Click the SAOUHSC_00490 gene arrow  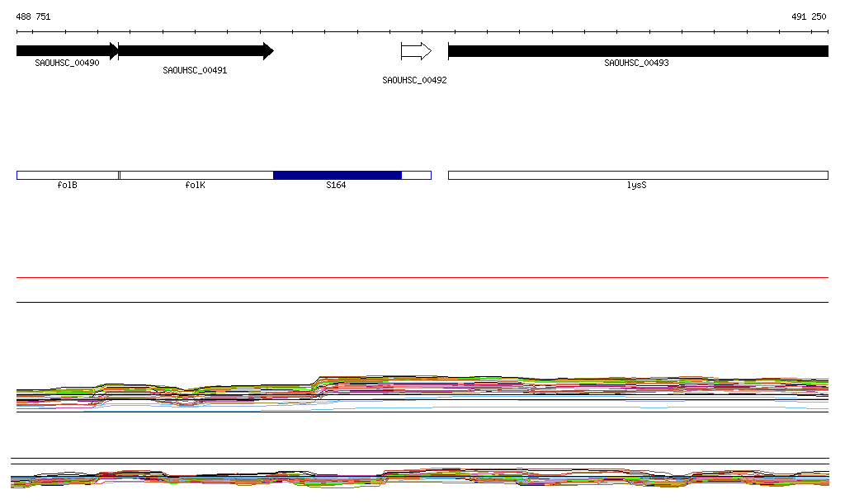coord(67,50)
